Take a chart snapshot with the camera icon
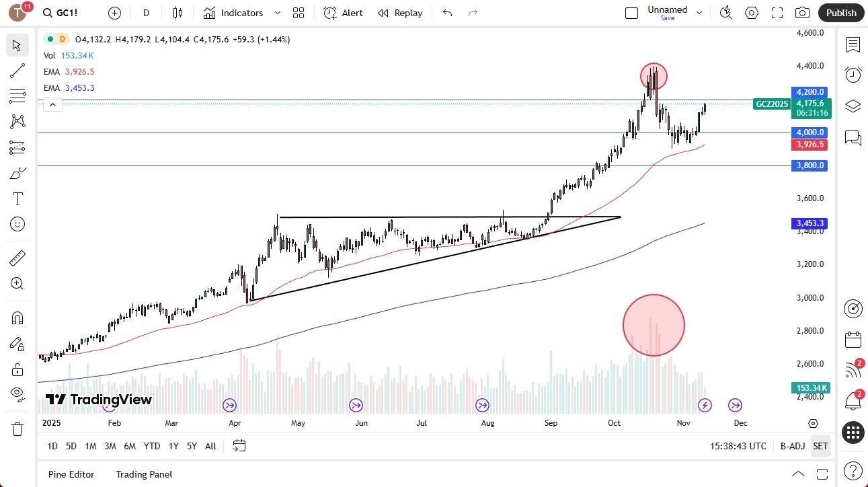Screen dimensions: 868x487 click(803, 13)
